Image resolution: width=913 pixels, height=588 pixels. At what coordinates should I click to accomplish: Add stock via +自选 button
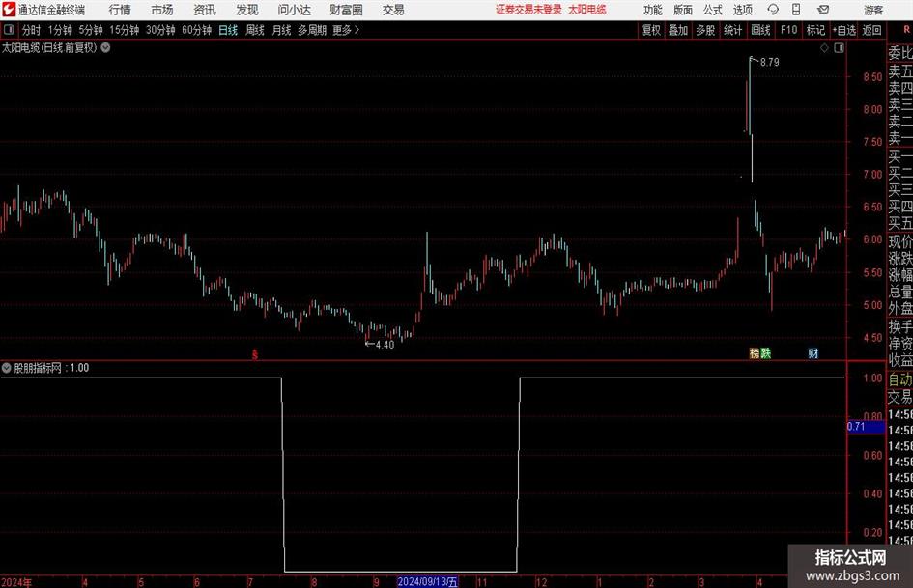pos(843,30)
